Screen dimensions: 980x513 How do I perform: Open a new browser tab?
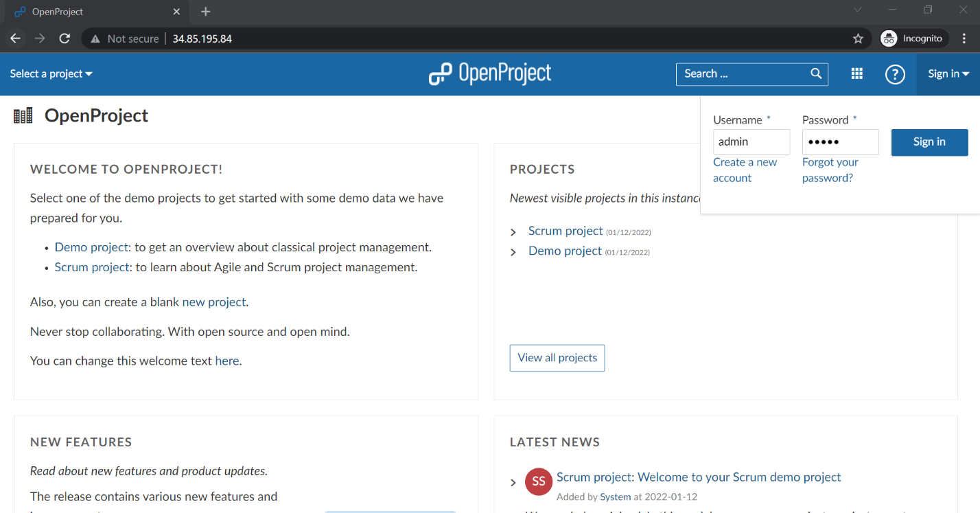pos(205,12)
